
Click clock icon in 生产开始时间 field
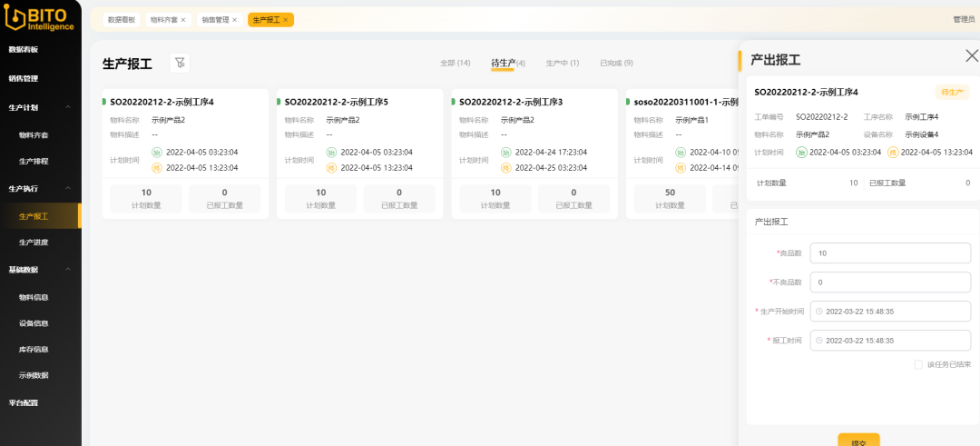point(818,312)
